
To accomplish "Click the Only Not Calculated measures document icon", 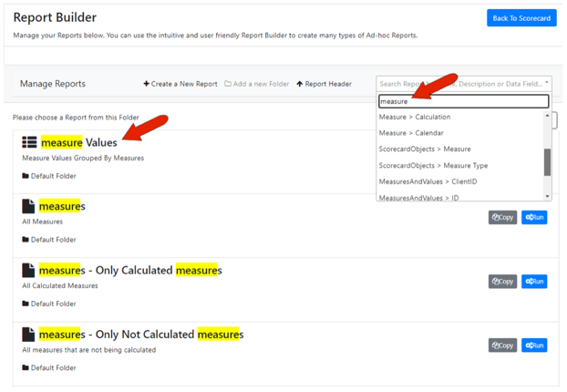I will [29, 335].
